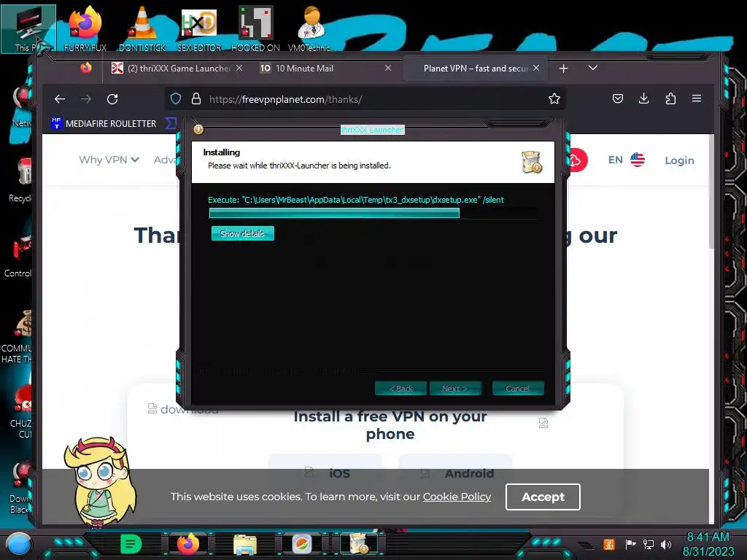List all tabs with the chevron
747x560 pixels.
(592, 68)
